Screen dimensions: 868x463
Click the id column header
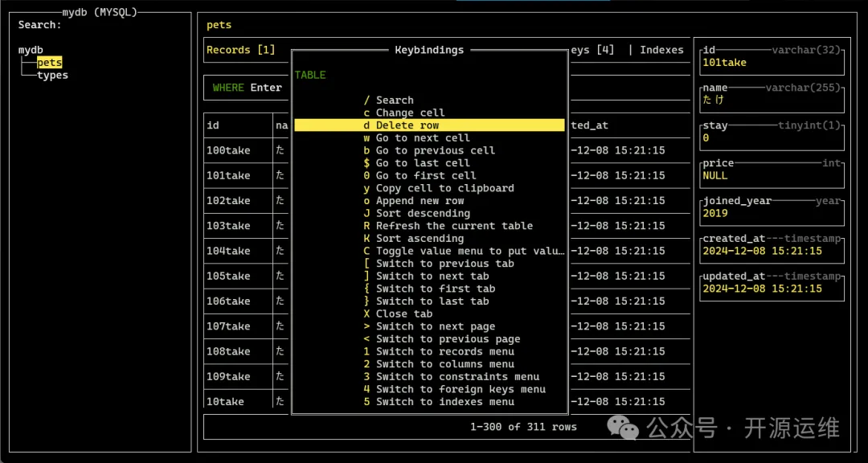[213, 125]
